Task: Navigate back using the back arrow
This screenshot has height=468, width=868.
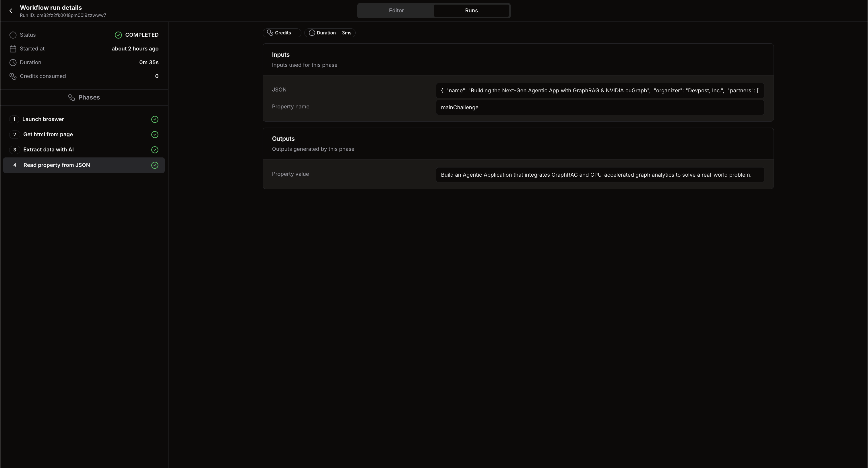Action: coord(11,10)
